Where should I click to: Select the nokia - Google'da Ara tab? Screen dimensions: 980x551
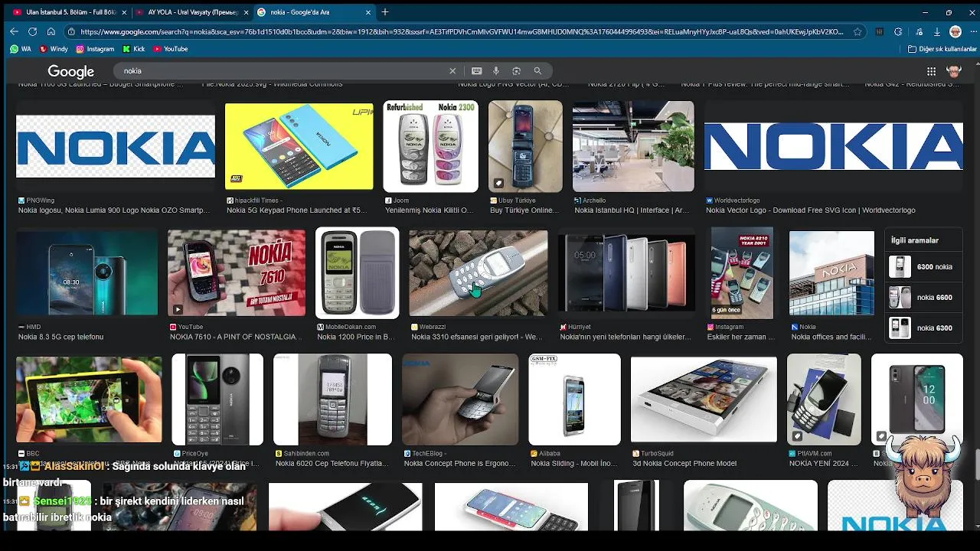coord(314,12)
